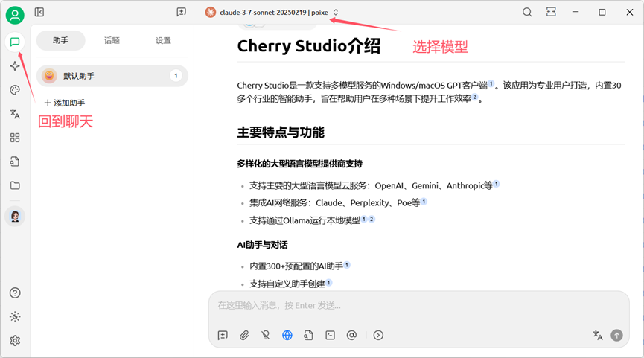Toggle the topic layout icon beside search
The image size is (644, 358).
coord(551,13)
